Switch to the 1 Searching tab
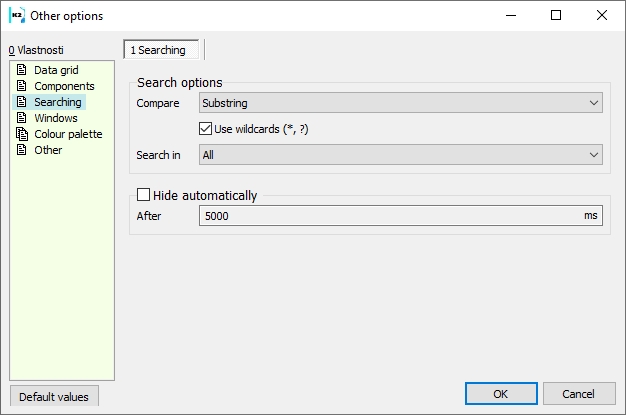The image size is (626, 415). coord(158,49)
